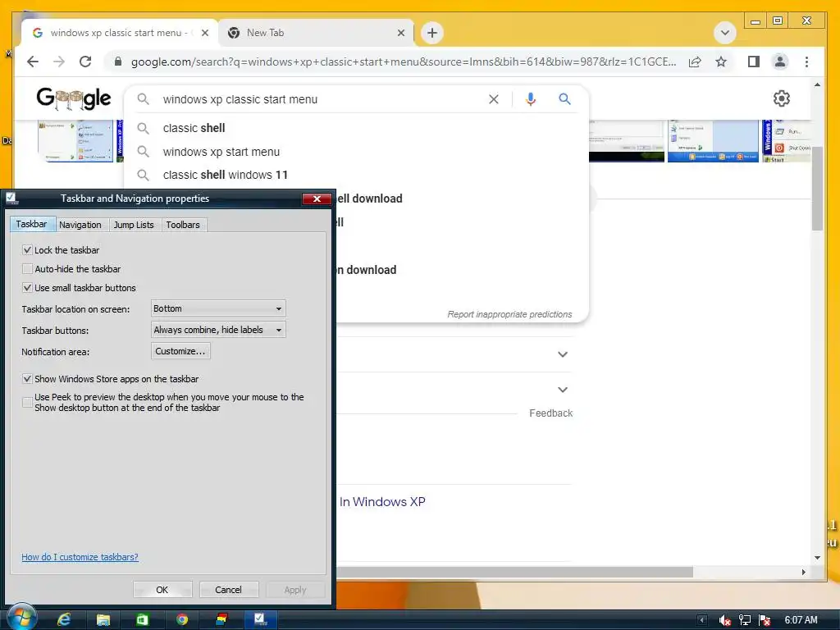This screenshot has width=840, height=630.
Task: Close the New Tab tab
Action: 400,33
